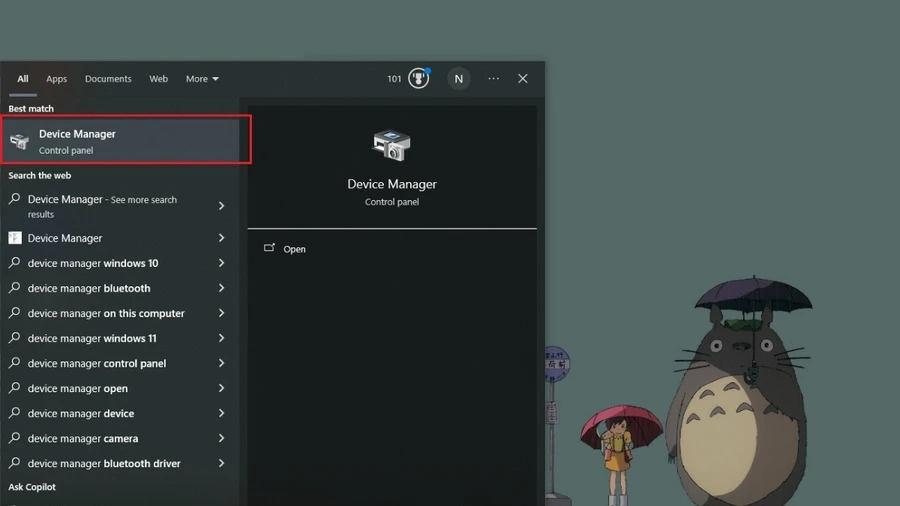Click the 101 rewards points number

click(394, 79)
